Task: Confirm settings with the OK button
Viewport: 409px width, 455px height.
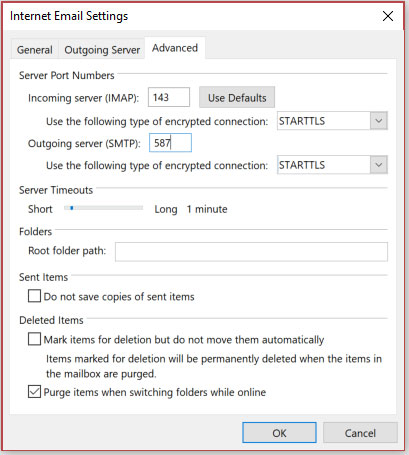Action: point(279,433)
